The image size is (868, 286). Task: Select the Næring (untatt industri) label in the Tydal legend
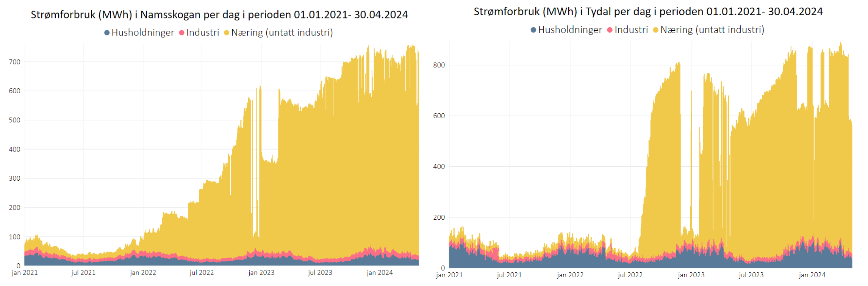712,30
